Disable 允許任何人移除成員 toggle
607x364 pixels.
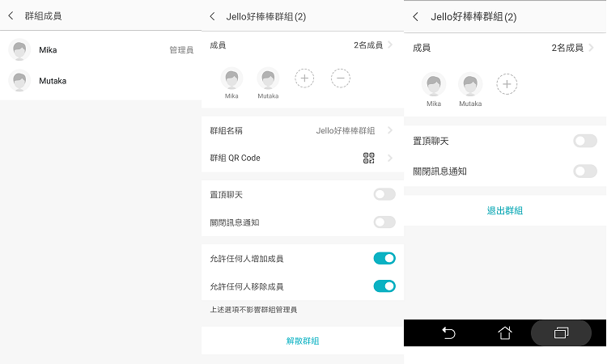pos(384,286)
